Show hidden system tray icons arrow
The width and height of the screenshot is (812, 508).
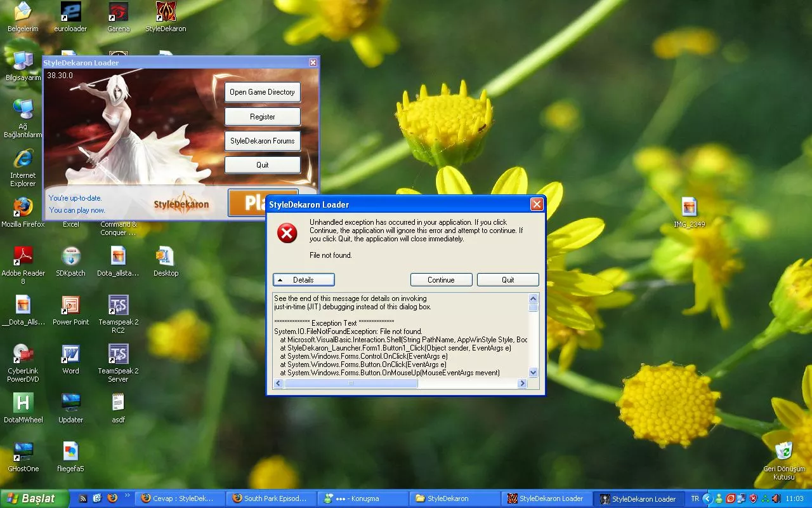[x=708, y=498]
